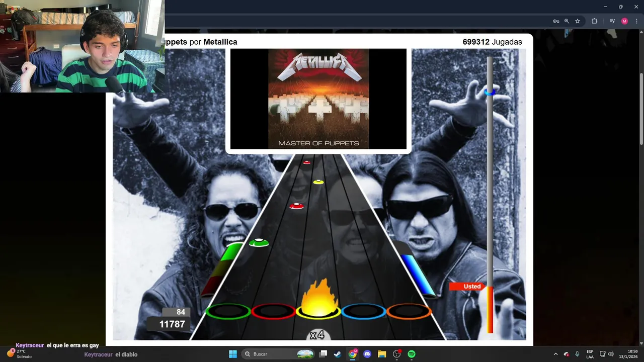This screenshot has height=362, width=644.
Task: Click the green fret button
Action: pos(228,312)
